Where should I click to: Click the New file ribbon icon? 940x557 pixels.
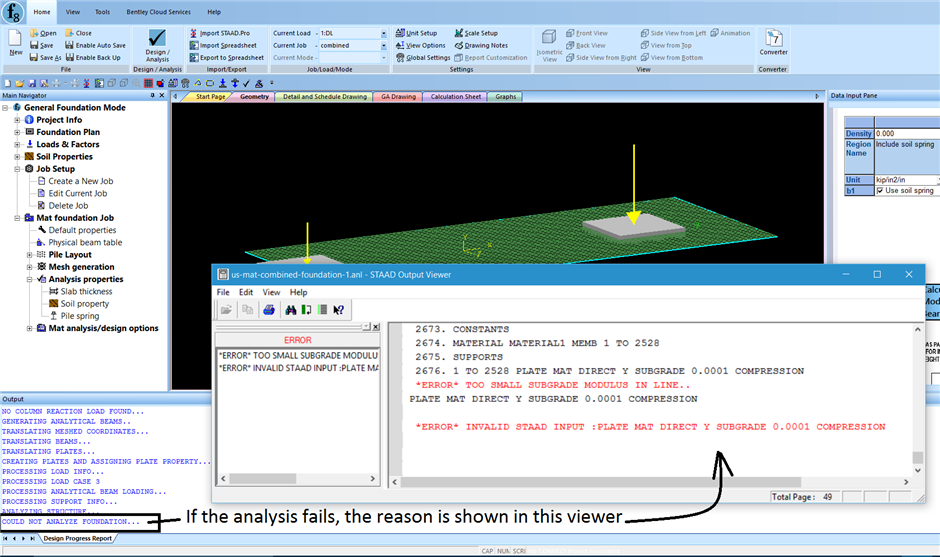[x=16, y=43]
